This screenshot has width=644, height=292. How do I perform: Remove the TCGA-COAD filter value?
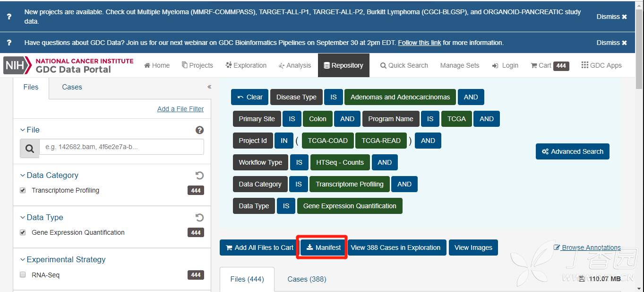327,141
